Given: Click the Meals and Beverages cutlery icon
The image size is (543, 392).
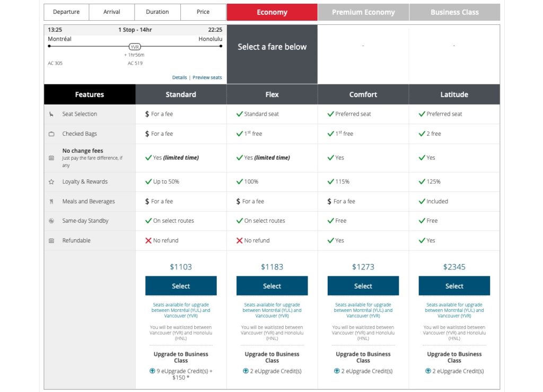Looking at the screenshot, I should pyautogui.click(x=51, y=202).
